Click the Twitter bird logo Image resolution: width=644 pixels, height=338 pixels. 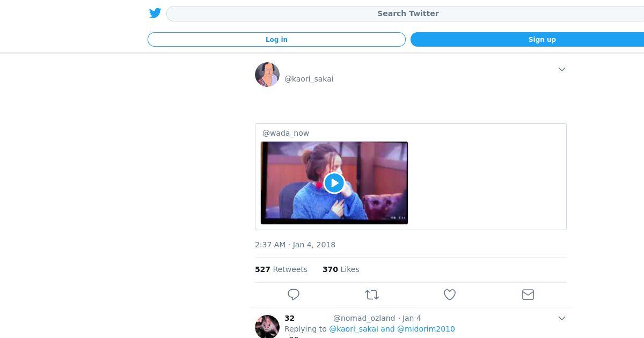pyautogui.click(x=155, y=13)
